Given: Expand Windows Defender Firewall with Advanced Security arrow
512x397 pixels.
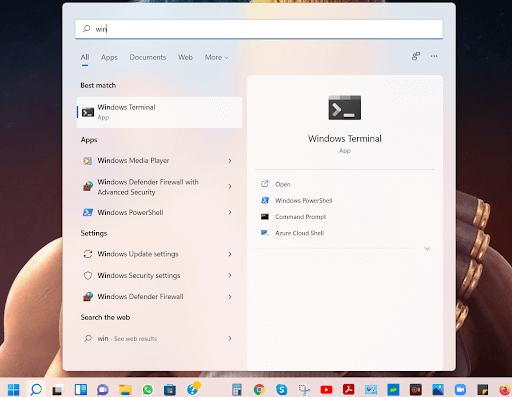Looking at the screenshot, I should pos(230,186).
